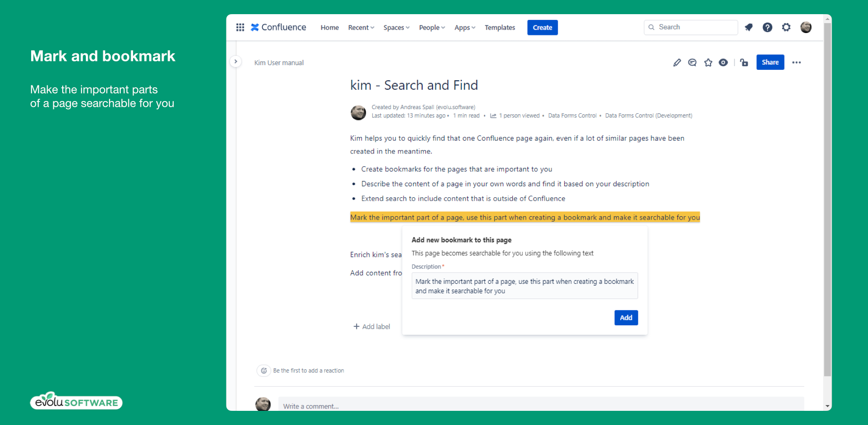Click the page analytics chart icon
Image resolution: width=868 pixels, height=425 pixels.
493,116
